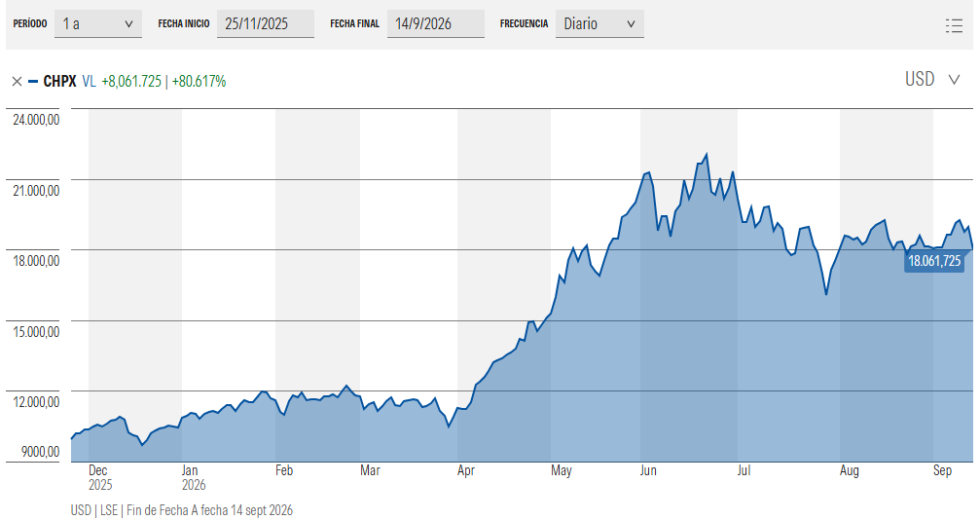Click the Período dropdown arrow icon
980x520 pixels.
(x=128, y=24)
